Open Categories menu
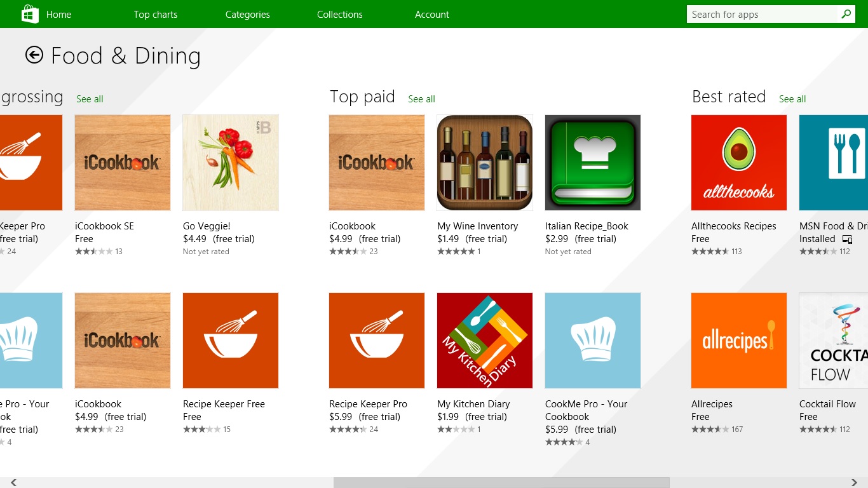The width and height of the screenshot is (868, 488). pyautogui.click(x=248, y=14)
